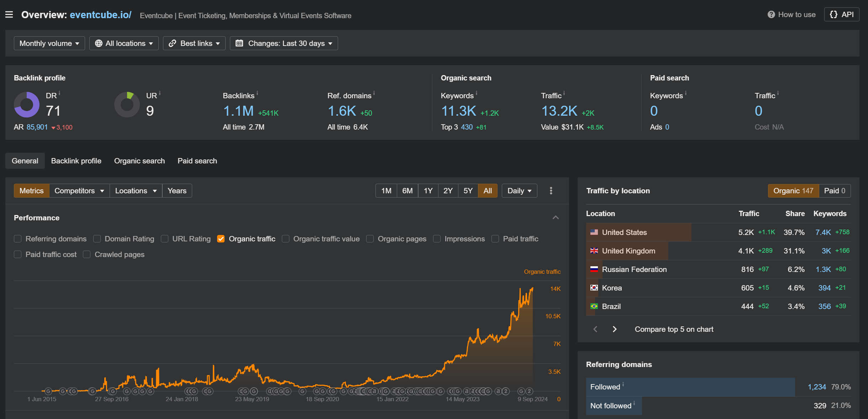Enable the Organic pages checkbox
The height and width of the screenshot is (419, 868).
(x=370, y=239)
